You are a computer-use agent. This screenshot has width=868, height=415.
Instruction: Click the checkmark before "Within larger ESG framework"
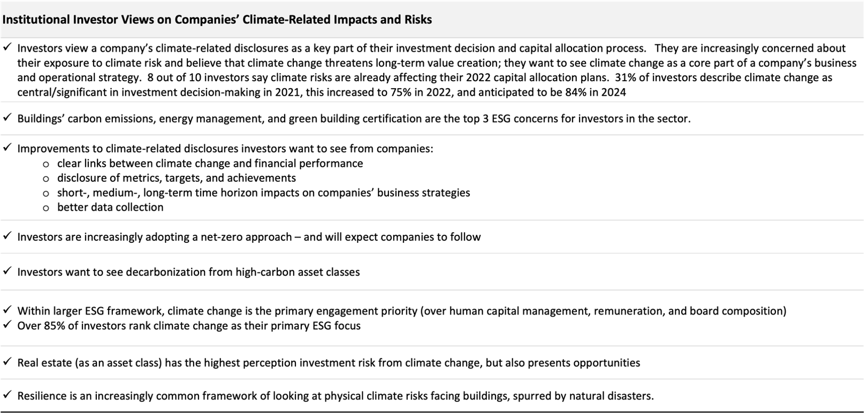pyautogui.click(x=7, y=310)
